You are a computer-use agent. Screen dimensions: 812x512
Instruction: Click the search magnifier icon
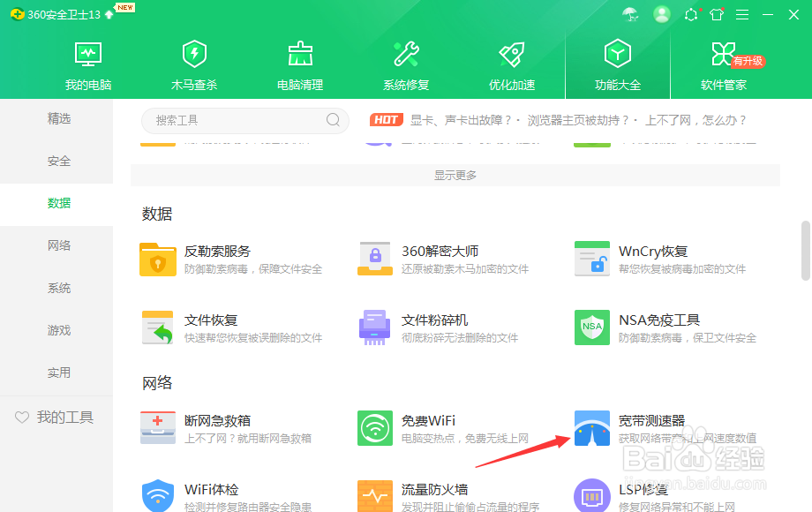point(333,120)
